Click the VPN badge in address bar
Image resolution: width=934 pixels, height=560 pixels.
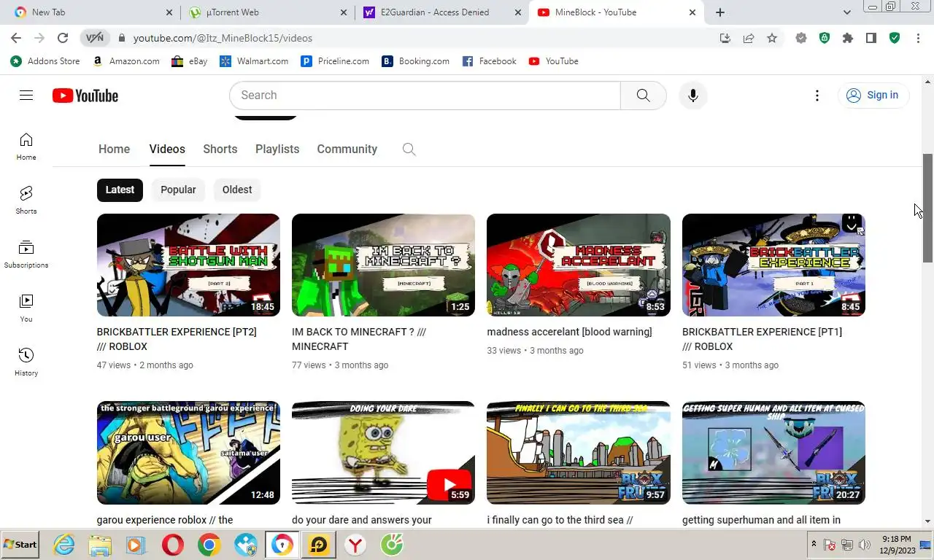click(95, 38)
